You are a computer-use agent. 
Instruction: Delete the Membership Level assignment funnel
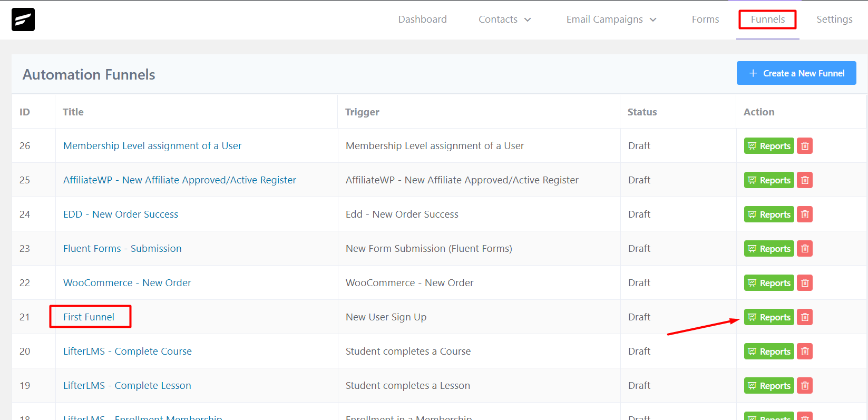point(805,146)
